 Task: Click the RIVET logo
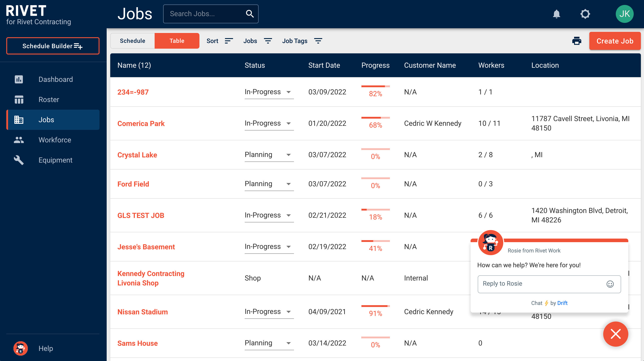[x=26, y=11]
